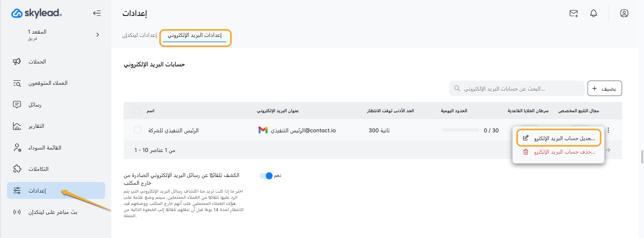The width and height of the screenshot is (644, 238).
Task: Open the mail inbox icon in header
Action: [x=574, y=14]
